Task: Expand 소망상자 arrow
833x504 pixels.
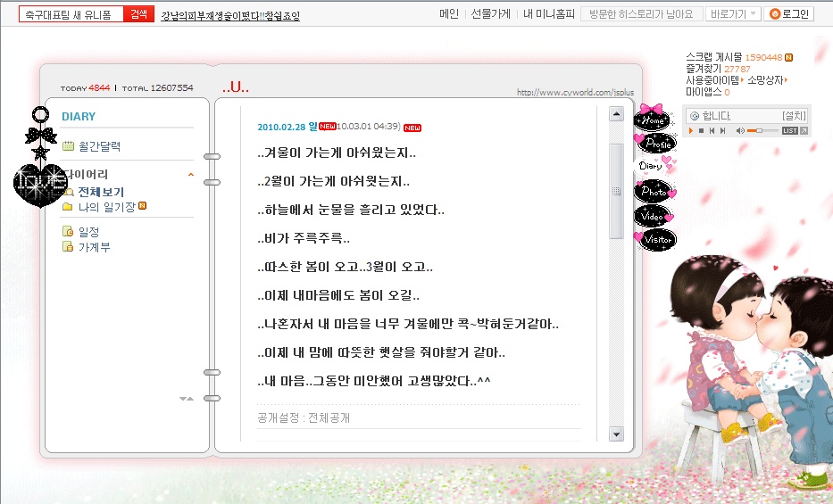Action: click(x=786, y=80)
